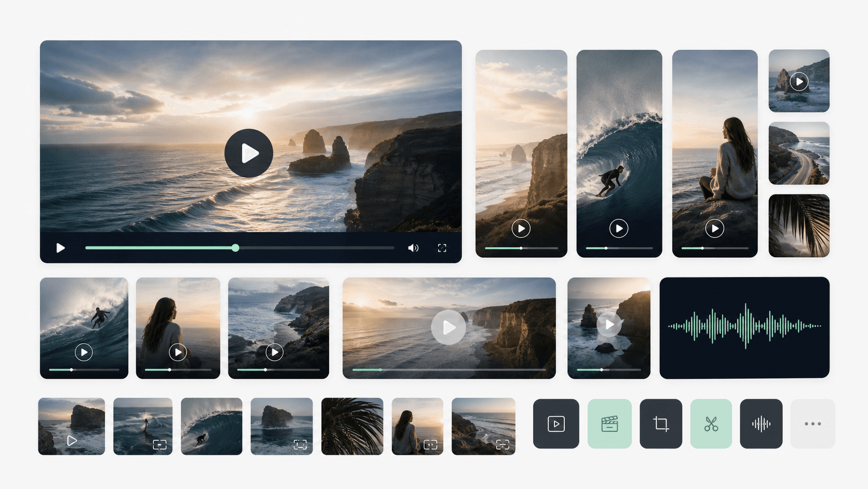
Task: Open the palm leaf thumbnail in right column
Action: point(799,226)
